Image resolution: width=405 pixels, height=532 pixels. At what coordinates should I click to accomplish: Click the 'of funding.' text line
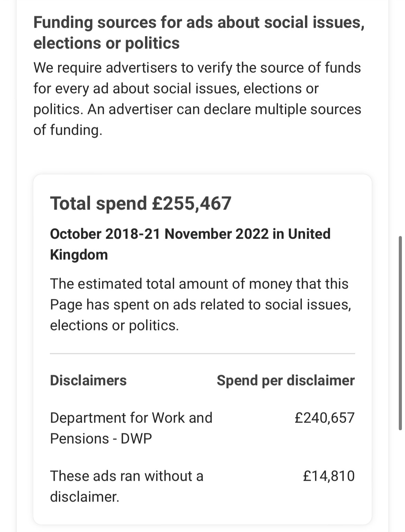pos(68,130)
